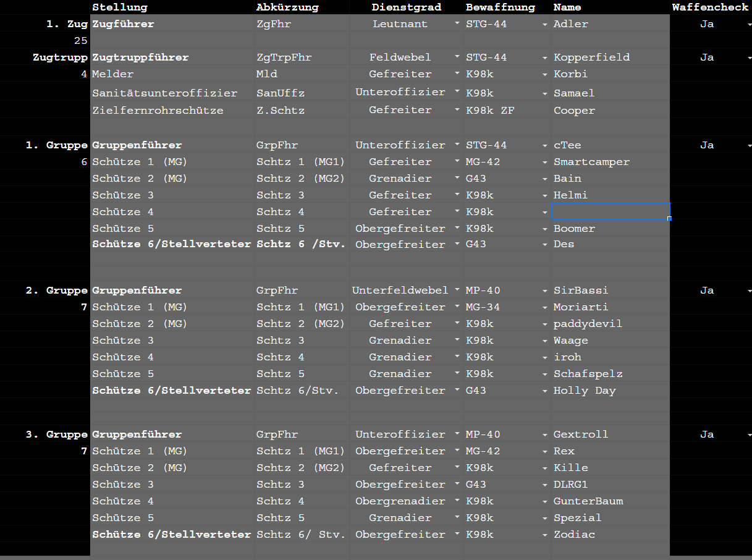Click the 3. Gruppe row label

point(57,435)
